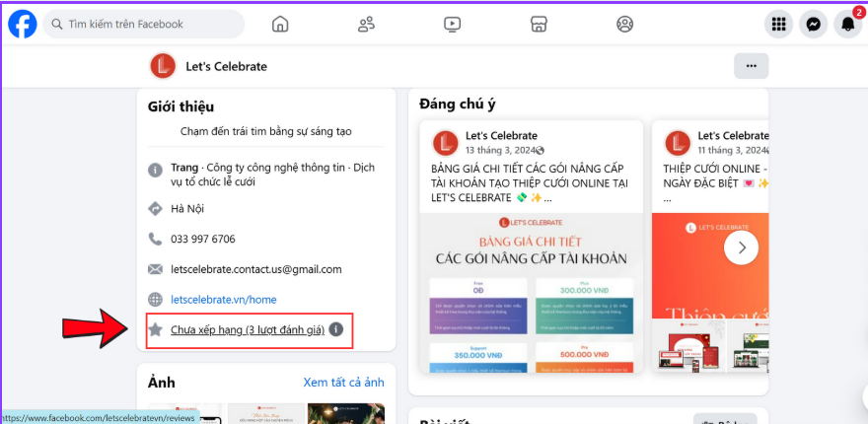Click the location direction icon beside Hà Nội
Screen dimensions: 868x424
155,209
